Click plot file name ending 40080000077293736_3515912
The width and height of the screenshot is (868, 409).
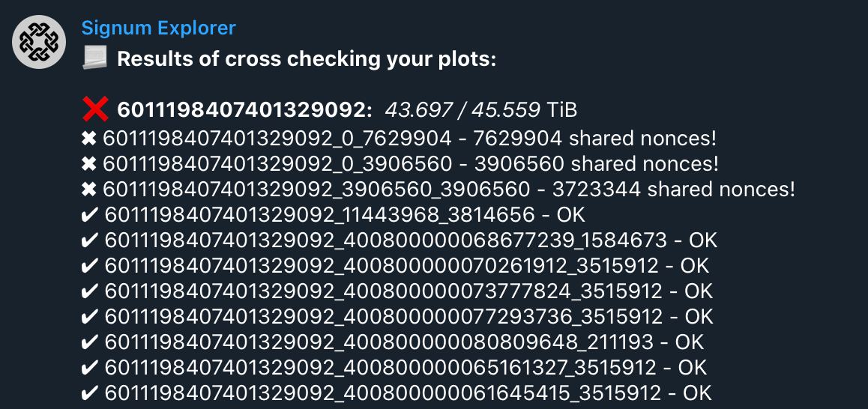point(382,316)
